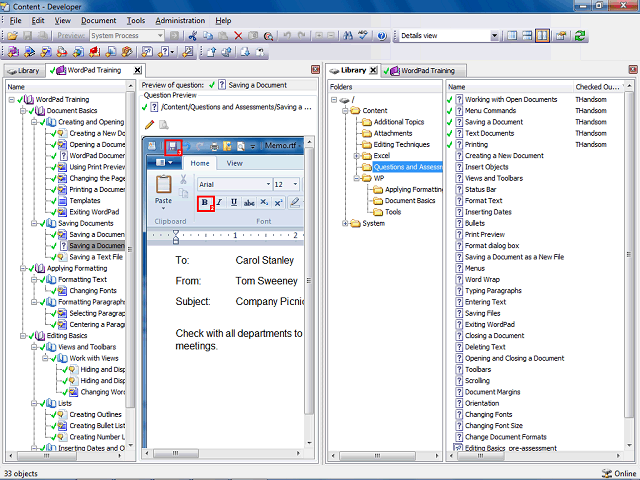640x480 pixels.
Task: Collapse the WP folder
Action: pyautogui.click(x=356, y=178)
